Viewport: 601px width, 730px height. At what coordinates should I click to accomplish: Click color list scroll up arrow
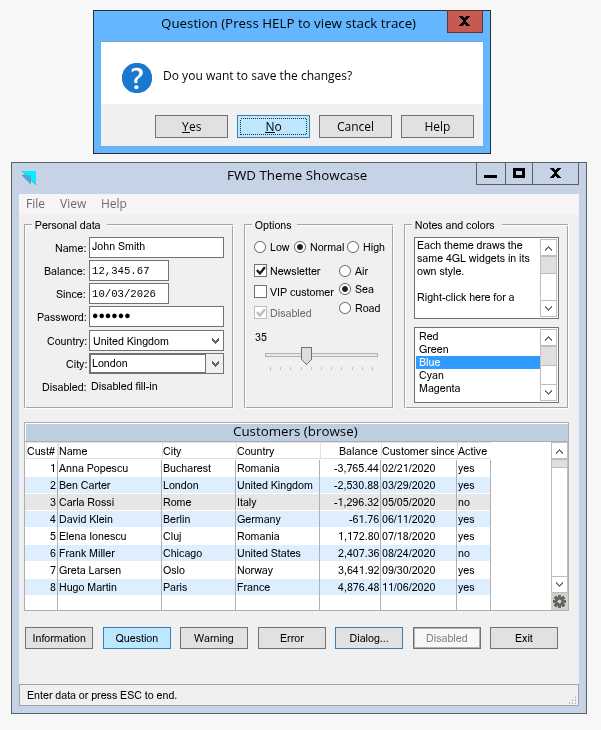pyautogui.click(x=548, y=338)
